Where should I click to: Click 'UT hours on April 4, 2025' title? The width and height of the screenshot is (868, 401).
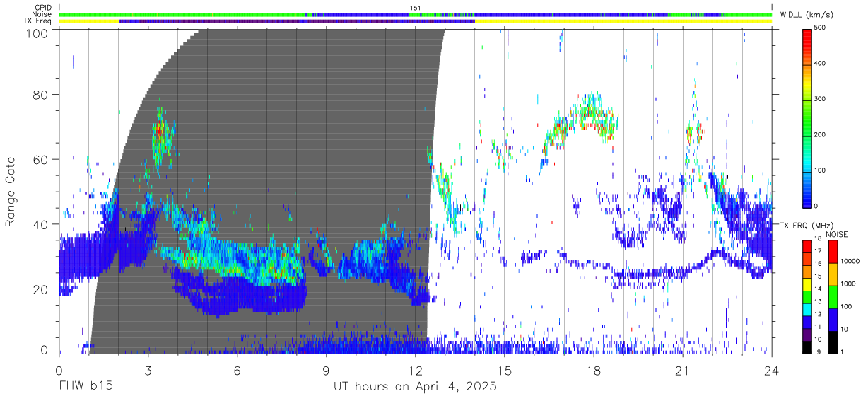point(415,387)
